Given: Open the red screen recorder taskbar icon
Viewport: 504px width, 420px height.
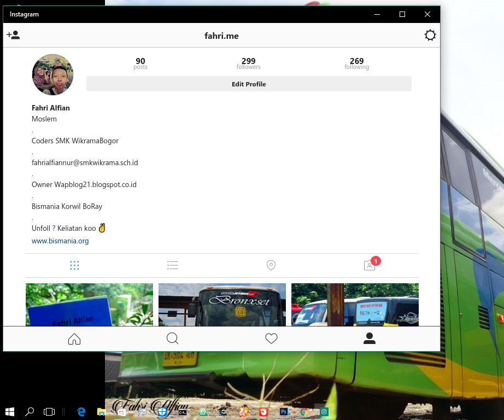Looking at the screenshot, I should click(263, 412).
